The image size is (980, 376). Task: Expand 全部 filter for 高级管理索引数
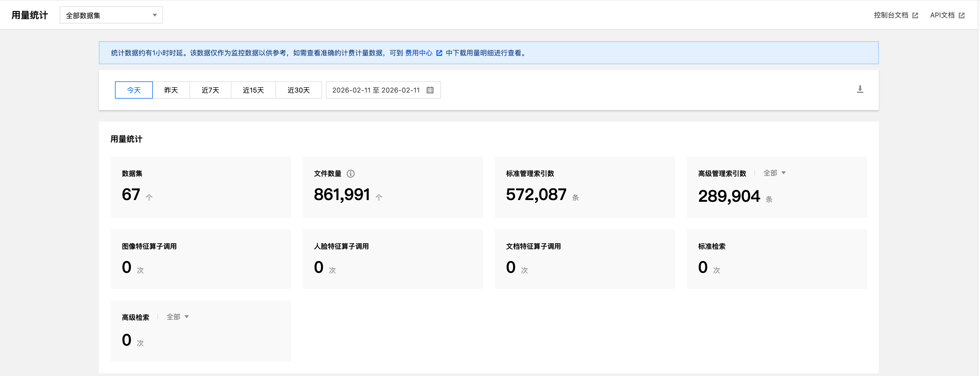click(x=774, y=173)
